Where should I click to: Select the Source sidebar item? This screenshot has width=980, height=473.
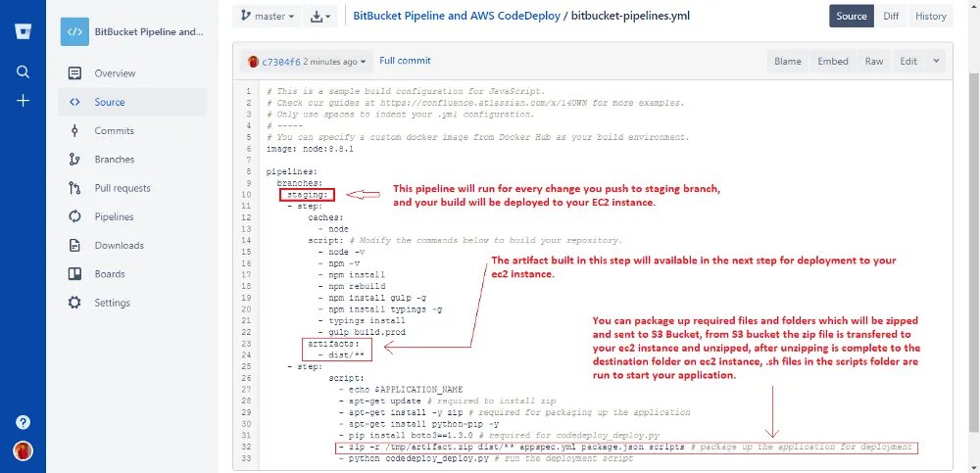[132, 102]
